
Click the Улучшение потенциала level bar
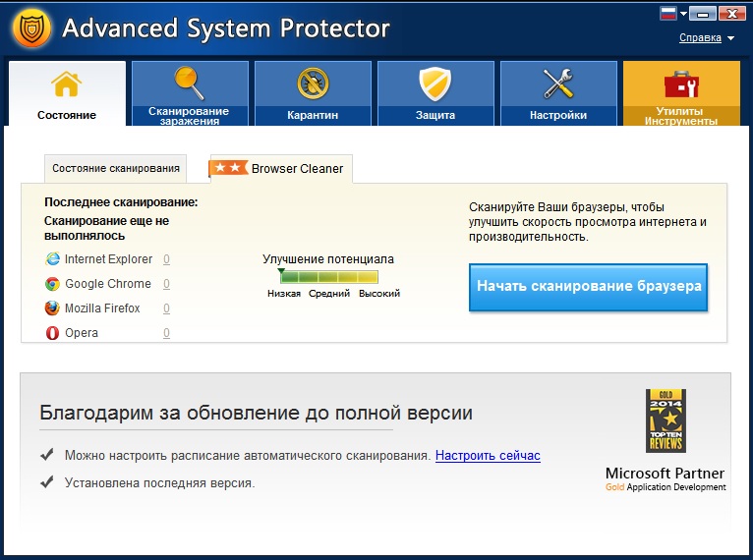click(x=328, y=277)
